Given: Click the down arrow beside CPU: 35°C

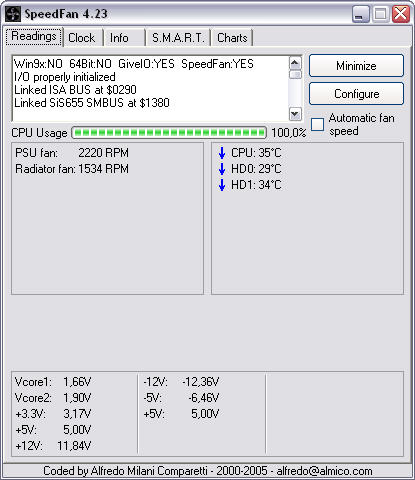Looking at the screenshot, I should pos(222,153).
